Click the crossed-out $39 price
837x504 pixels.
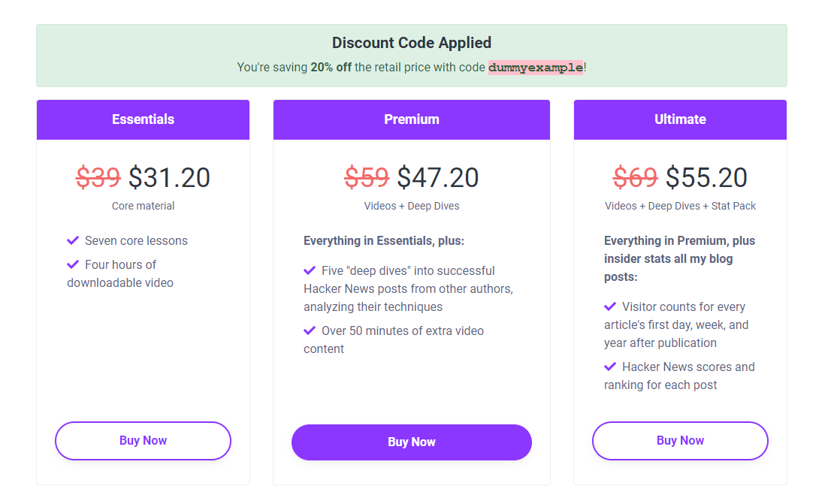[x=98, y=177]
